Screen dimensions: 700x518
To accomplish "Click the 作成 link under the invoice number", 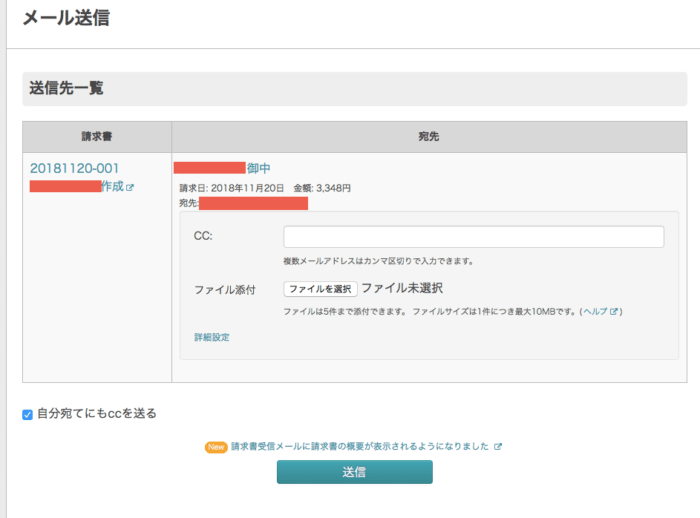I will click(x=112, y=186).
